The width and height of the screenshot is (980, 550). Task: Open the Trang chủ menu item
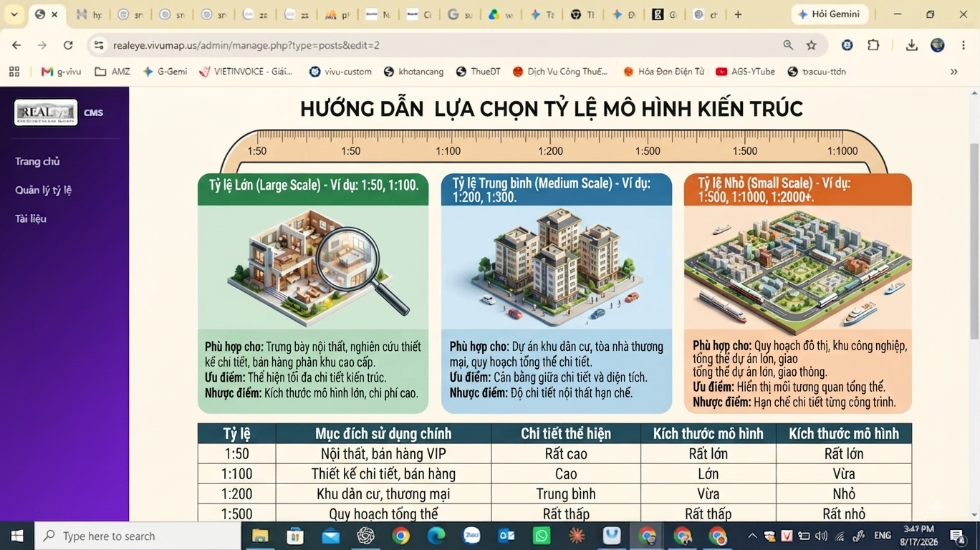[37, 161]
